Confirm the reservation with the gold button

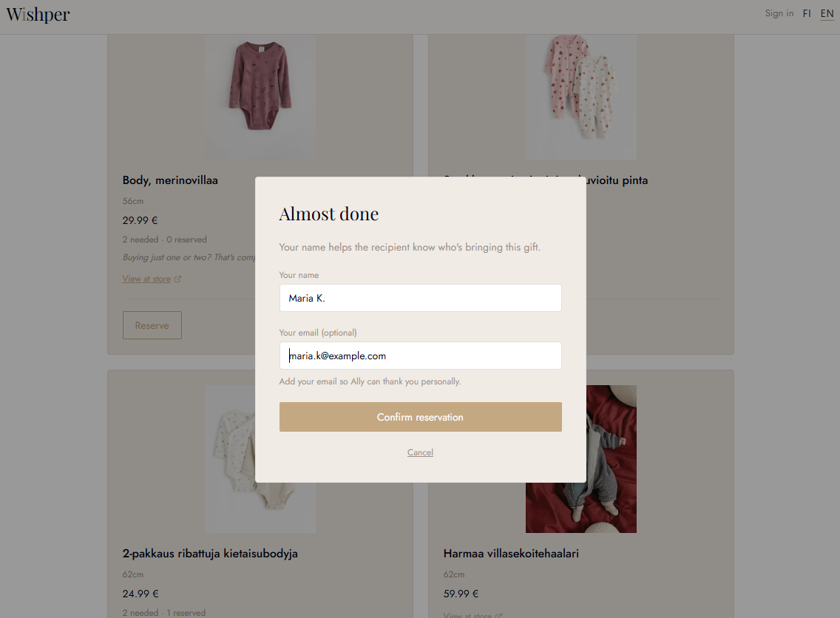click(420, 417)
